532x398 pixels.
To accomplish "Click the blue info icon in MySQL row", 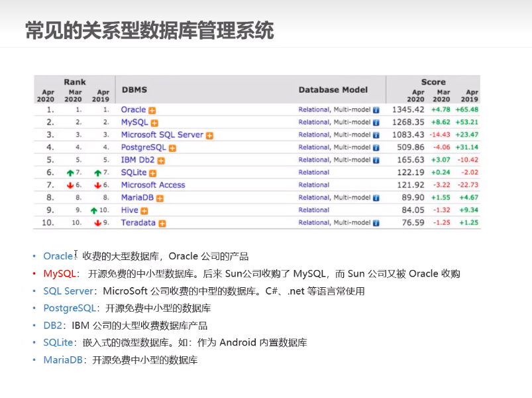I will click(376, 123).
